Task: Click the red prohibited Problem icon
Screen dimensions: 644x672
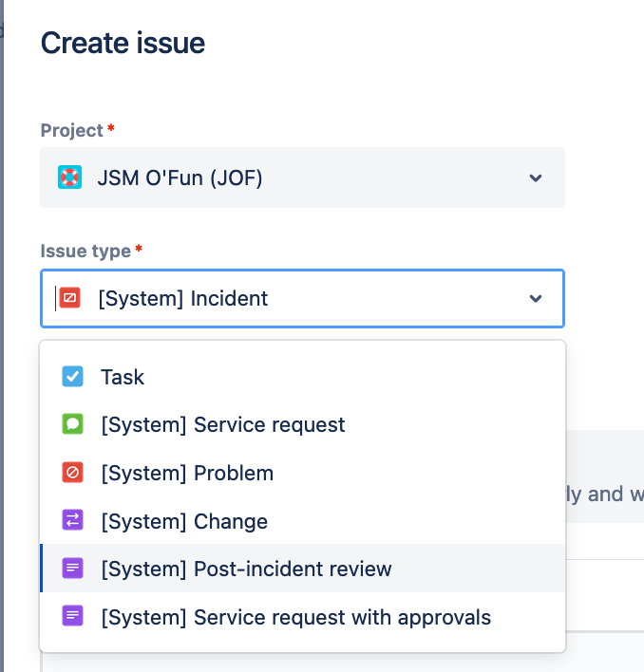Action: [x=72, y=473]
